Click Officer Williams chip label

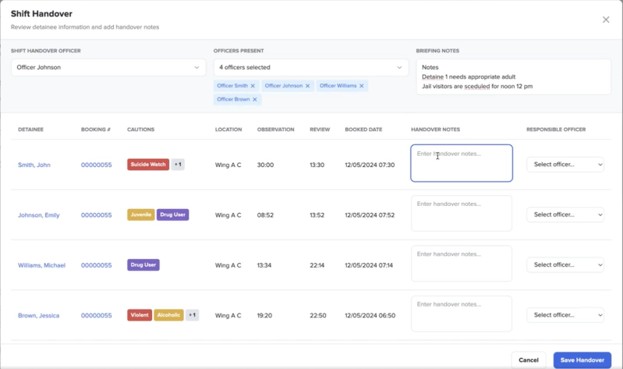[x=338, y=86]
